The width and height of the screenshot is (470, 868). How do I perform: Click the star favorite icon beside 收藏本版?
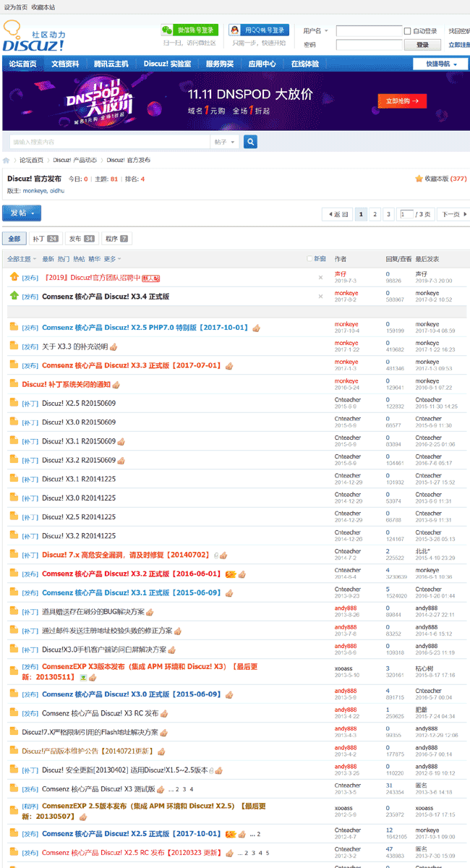pos(419,179)
